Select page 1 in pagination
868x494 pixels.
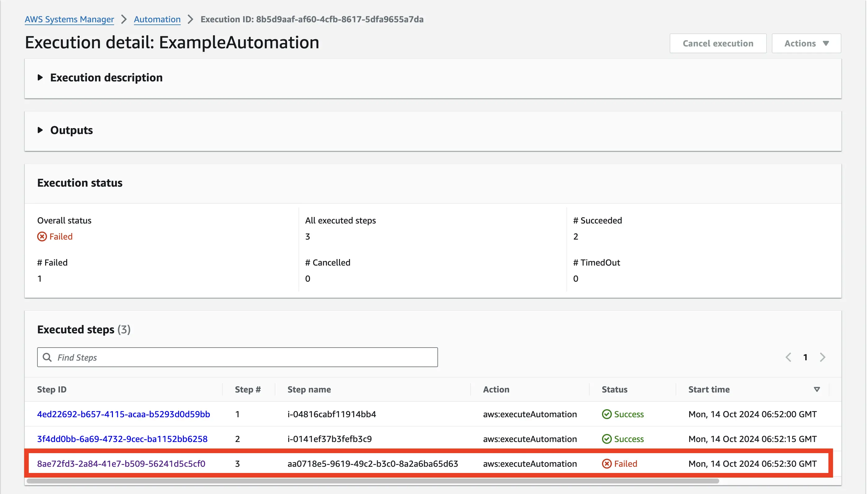(806, 357)
